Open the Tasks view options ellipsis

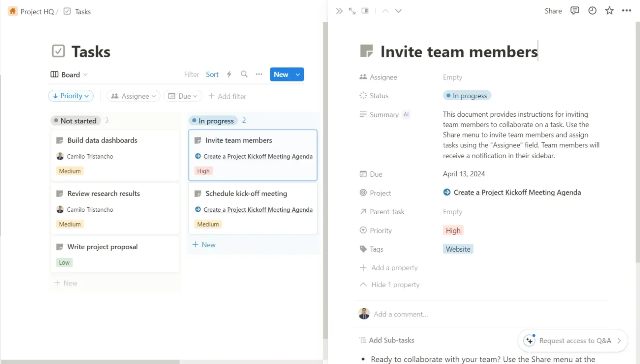pos(259,74)
